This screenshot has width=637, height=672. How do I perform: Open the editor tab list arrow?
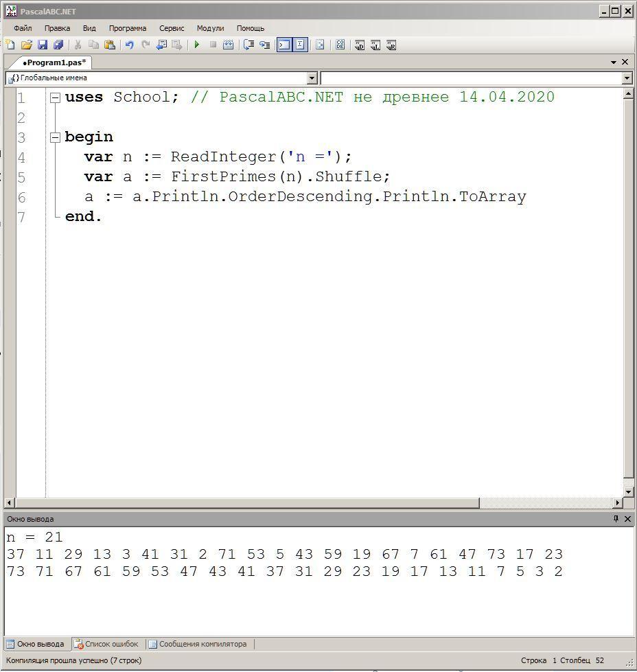point(614,62)
